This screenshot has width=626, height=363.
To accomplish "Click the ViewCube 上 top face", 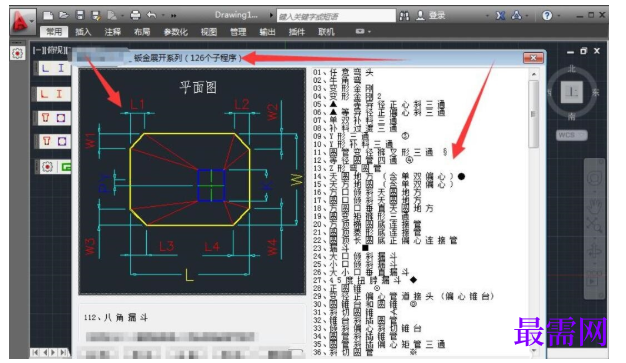I will 572,92.
